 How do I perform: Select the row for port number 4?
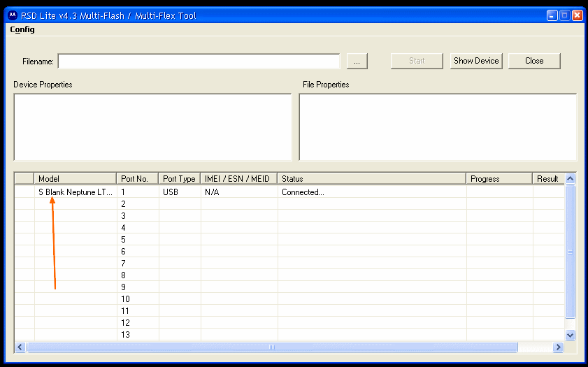[x=289, y=228]
